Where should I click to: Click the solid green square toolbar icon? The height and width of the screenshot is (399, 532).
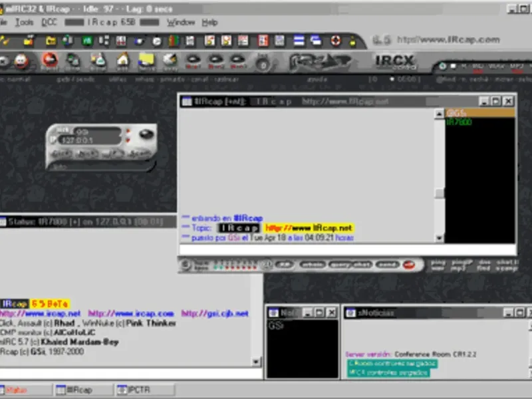[x=87, y=41]
